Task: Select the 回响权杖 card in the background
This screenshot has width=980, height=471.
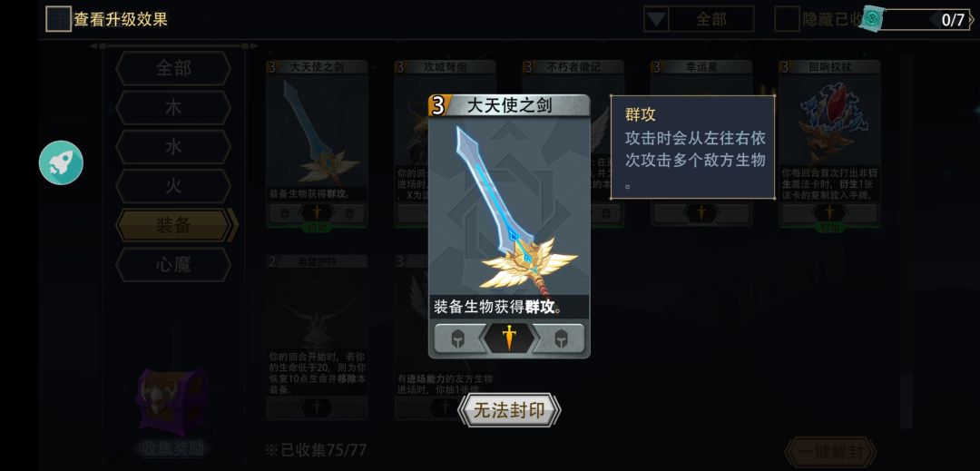Action: point(829,145)
